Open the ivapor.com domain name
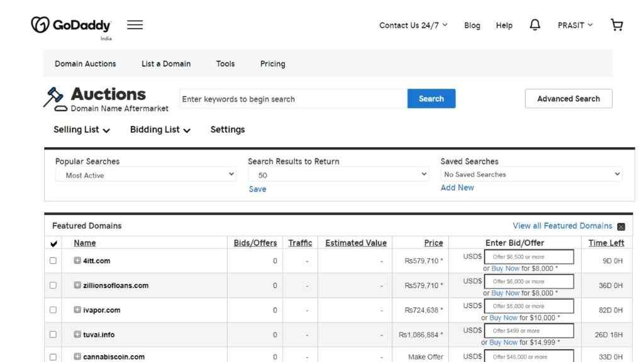 [x=101, y=310]
